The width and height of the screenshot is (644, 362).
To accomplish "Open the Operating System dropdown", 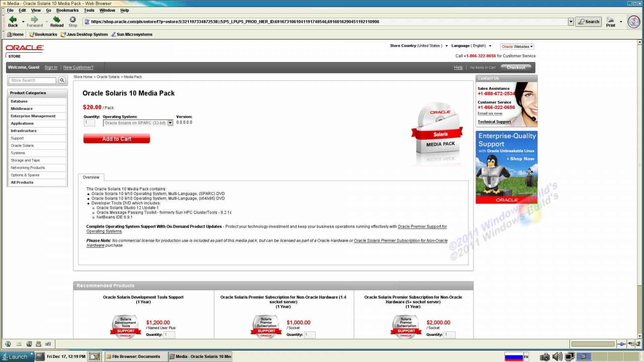I will 138,123.
